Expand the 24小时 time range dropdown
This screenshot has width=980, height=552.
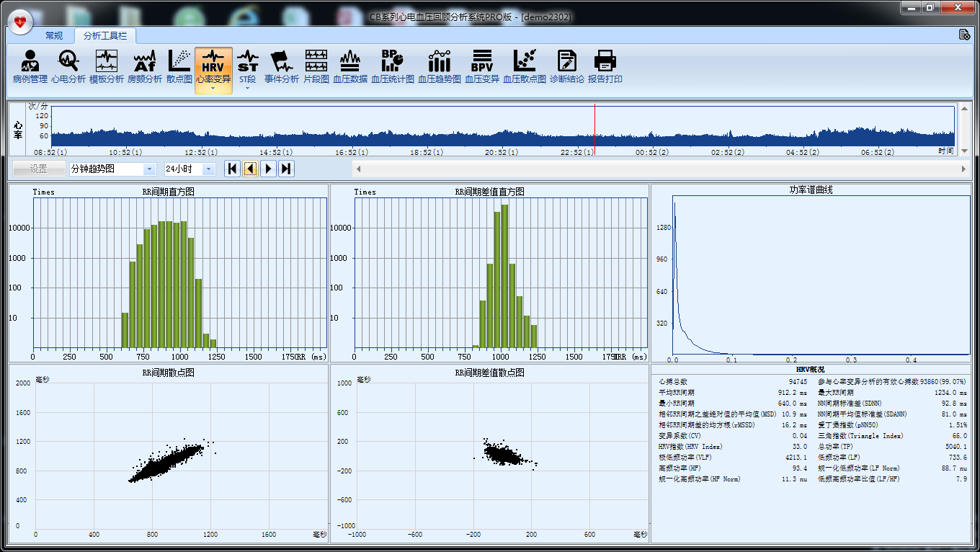pyautogui.click(x=208, y=169)
